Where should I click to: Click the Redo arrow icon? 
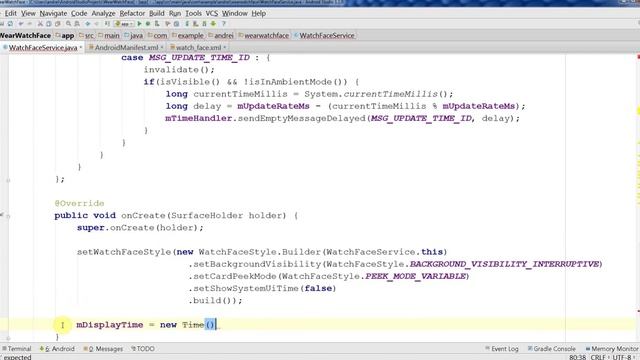click(29, 24)
